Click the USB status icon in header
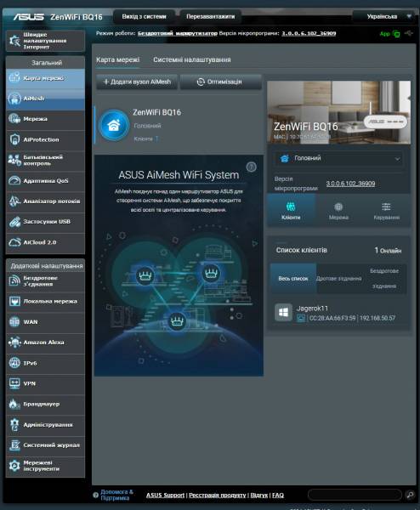The width and height of the screenshot is (420, 510). coord(409,33)
